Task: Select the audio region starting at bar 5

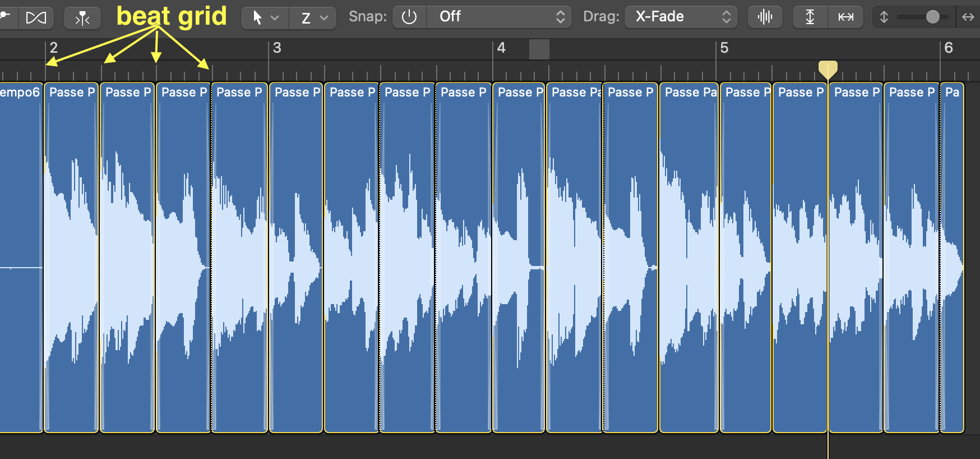Action: 745,258
